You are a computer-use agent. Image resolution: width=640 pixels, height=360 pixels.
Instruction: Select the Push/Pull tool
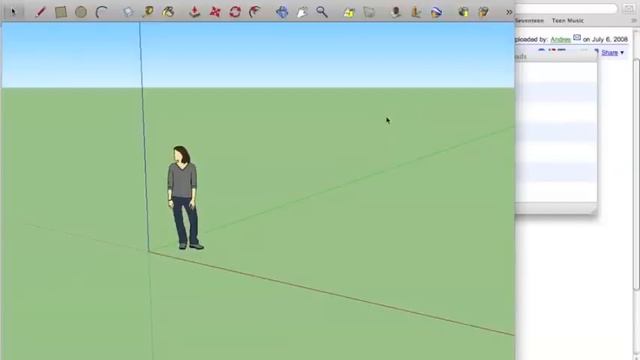tap(195, 12)
